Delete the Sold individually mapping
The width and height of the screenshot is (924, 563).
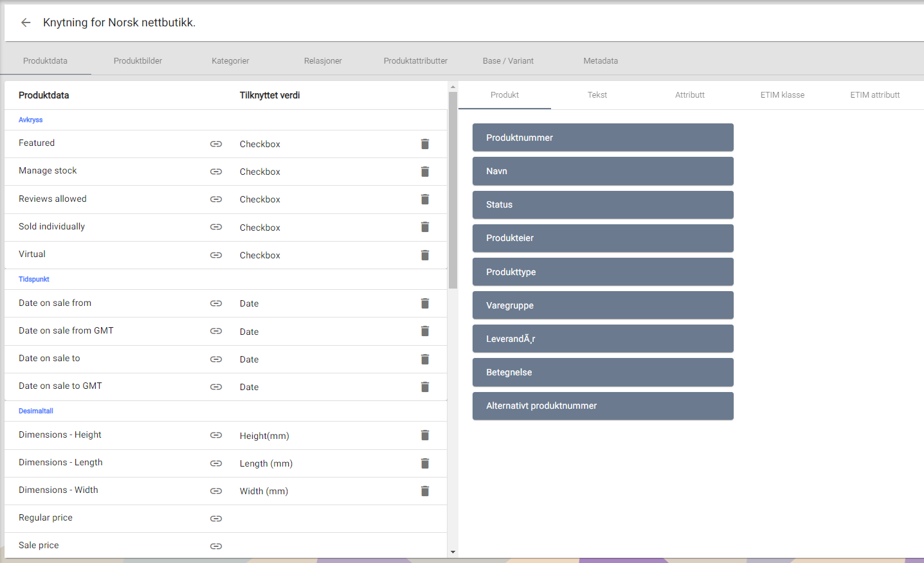pos(425,227)
